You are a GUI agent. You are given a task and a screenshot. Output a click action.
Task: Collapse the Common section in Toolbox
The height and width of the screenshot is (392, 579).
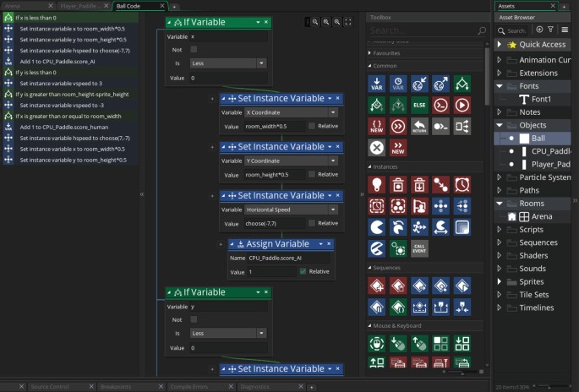click(x=370, y=64)
